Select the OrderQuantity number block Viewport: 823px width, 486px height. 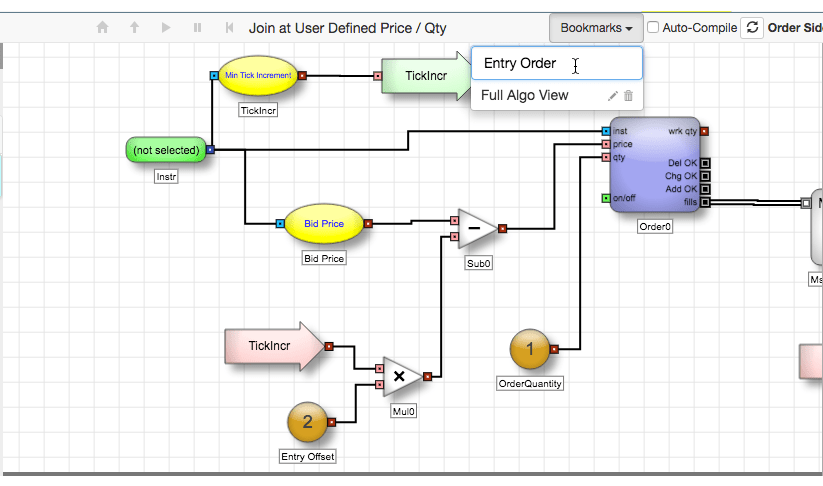530,349
